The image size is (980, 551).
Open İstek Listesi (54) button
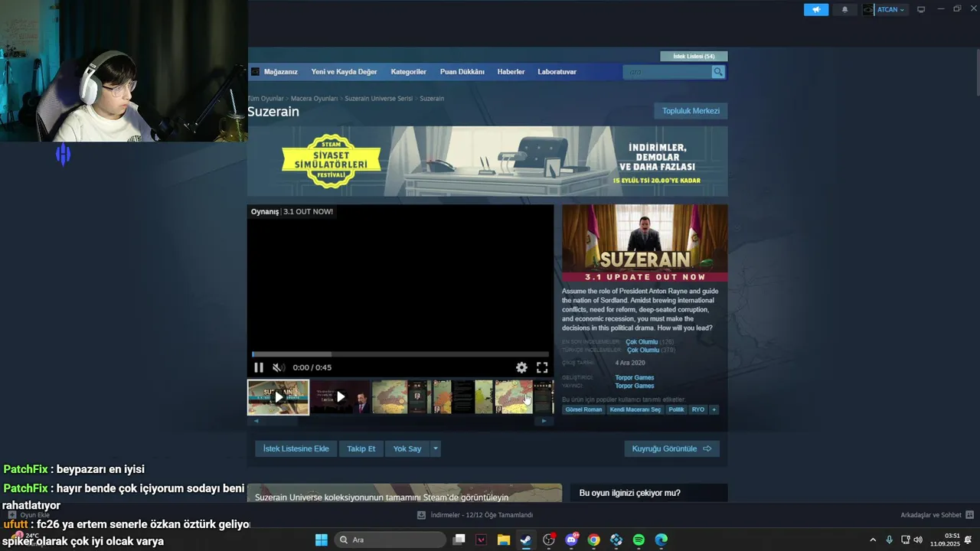(x=694, y=57)
